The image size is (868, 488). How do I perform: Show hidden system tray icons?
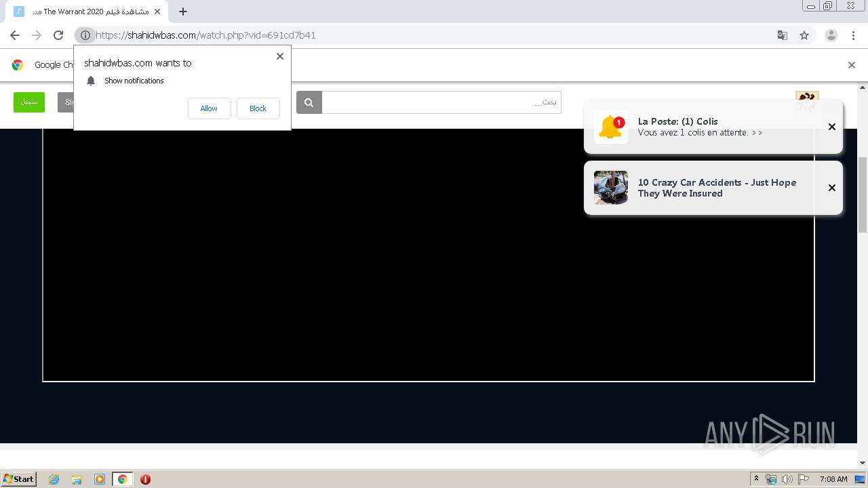tap(756, 479)
